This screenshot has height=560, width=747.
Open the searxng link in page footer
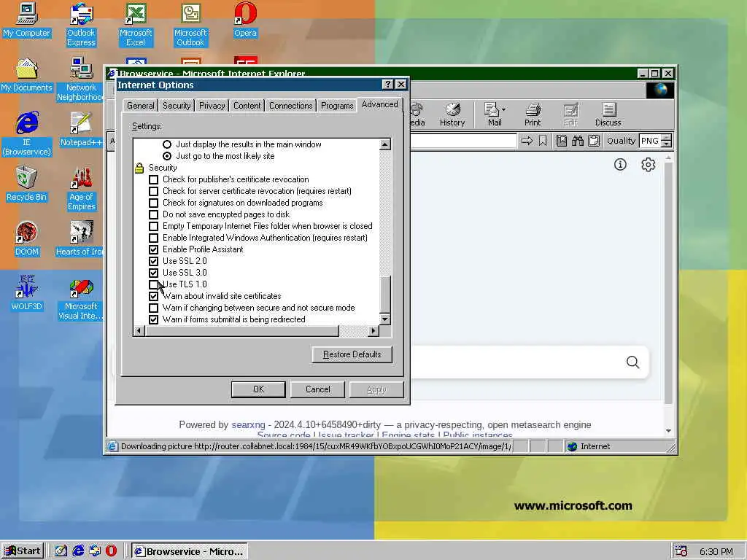click(248, 425)
